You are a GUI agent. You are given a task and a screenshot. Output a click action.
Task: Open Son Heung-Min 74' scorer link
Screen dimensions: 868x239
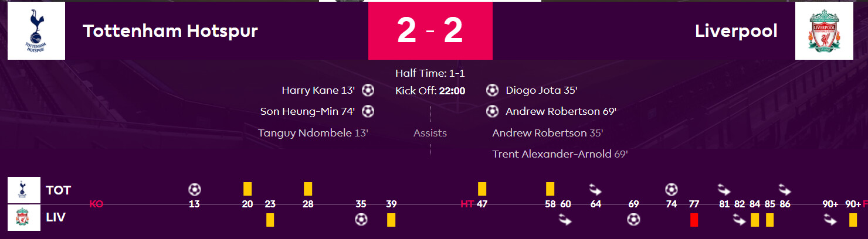308,111
